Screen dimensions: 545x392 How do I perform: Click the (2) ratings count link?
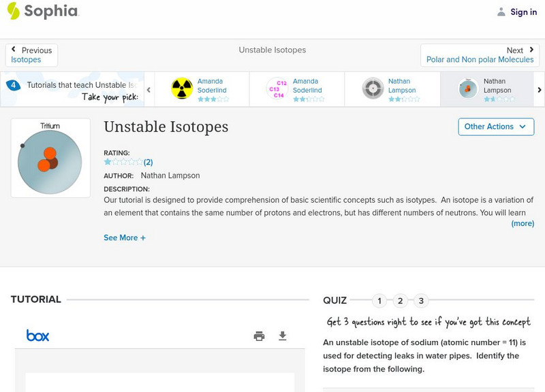click(147, 162)
